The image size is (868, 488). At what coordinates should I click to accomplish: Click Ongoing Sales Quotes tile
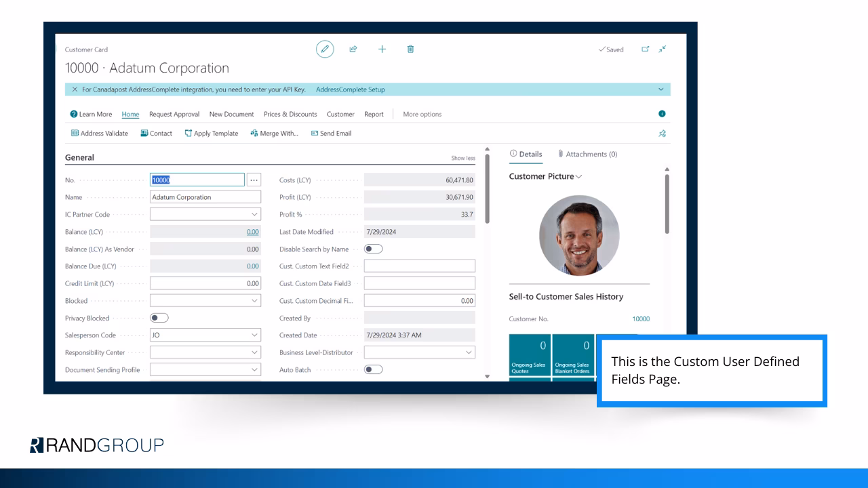(530, 356)
